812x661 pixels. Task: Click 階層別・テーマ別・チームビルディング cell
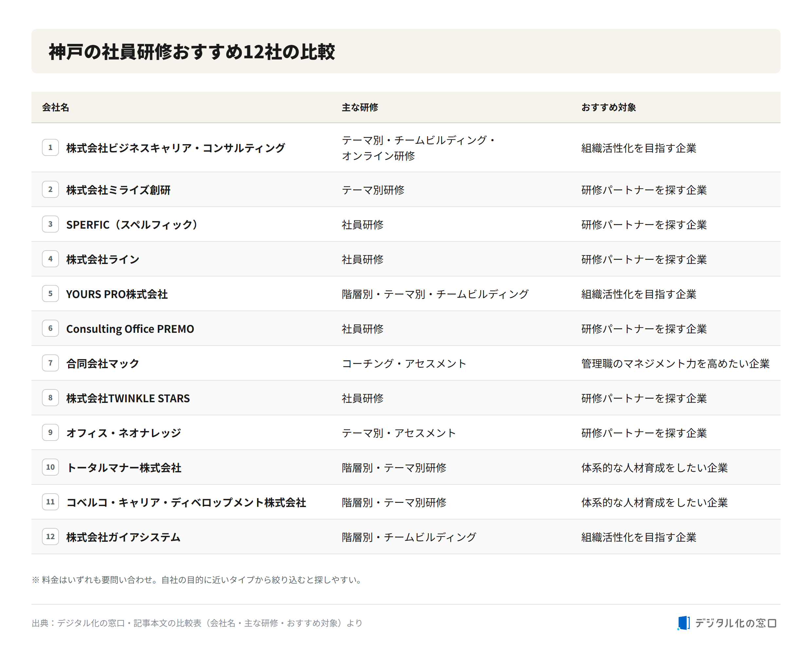(435, 294)
